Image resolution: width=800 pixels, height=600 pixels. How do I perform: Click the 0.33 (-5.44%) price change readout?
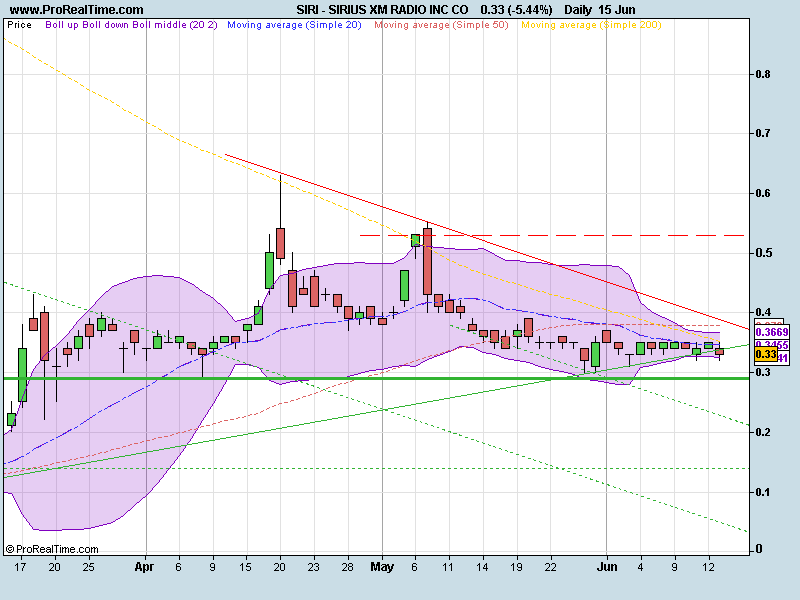click(x=516, y=10)
